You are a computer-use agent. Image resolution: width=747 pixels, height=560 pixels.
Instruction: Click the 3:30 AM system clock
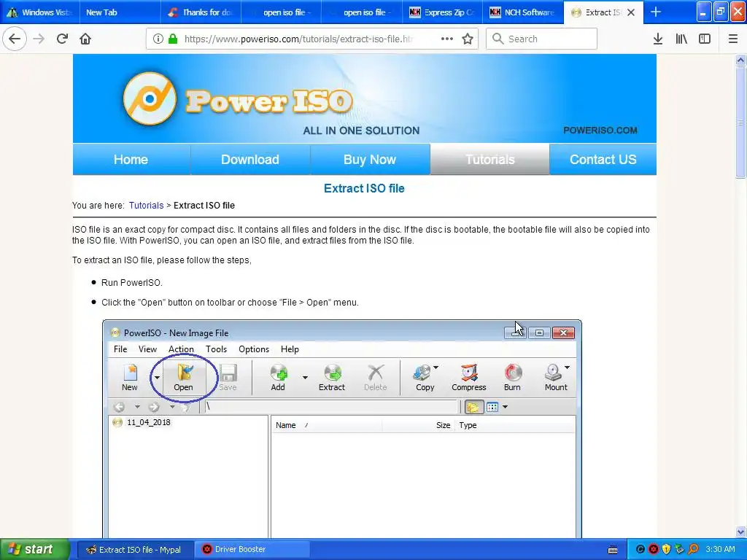(720, 549)
